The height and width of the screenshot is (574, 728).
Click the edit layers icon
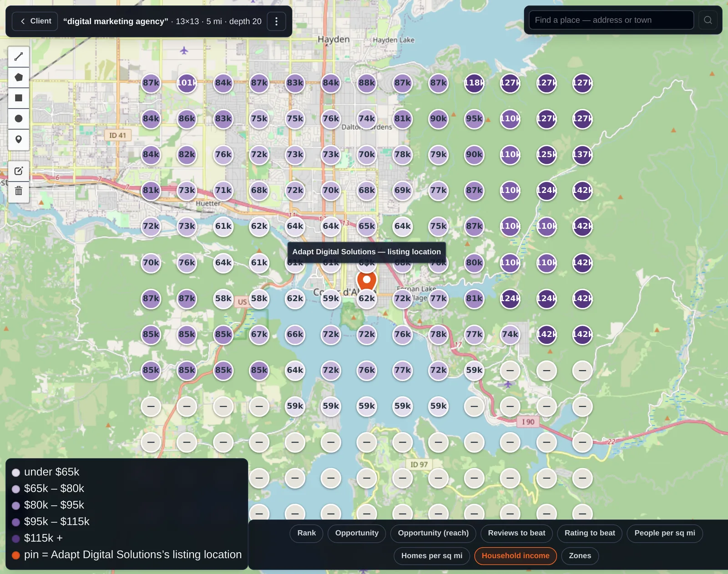point(19,171)
